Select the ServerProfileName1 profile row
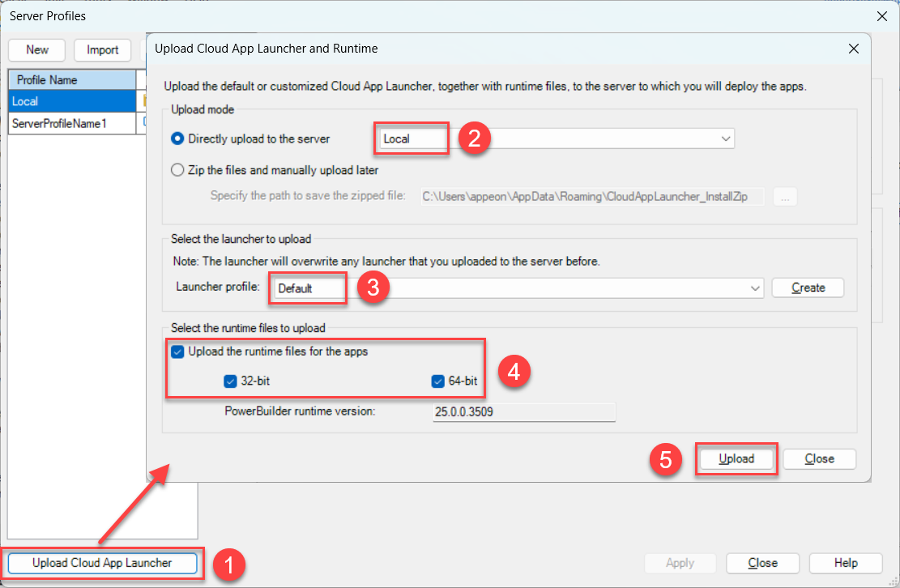 (71, 123)
